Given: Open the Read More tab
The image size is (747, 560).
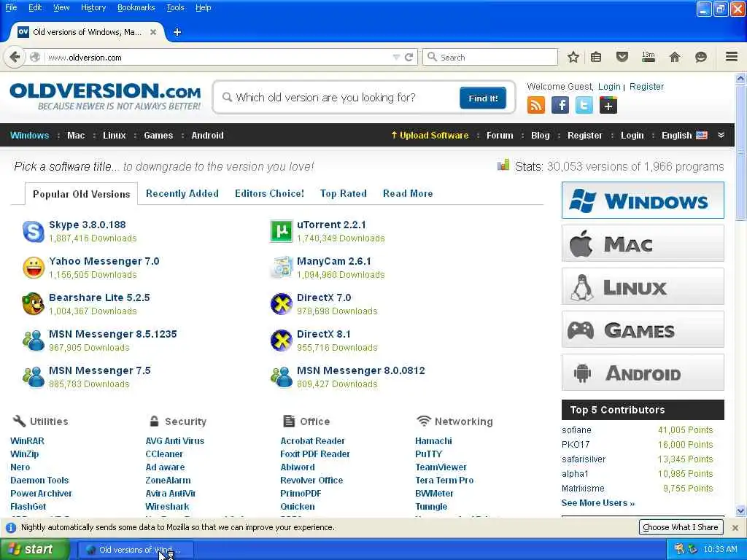Looking at the screenshot, I should [408, 193].
